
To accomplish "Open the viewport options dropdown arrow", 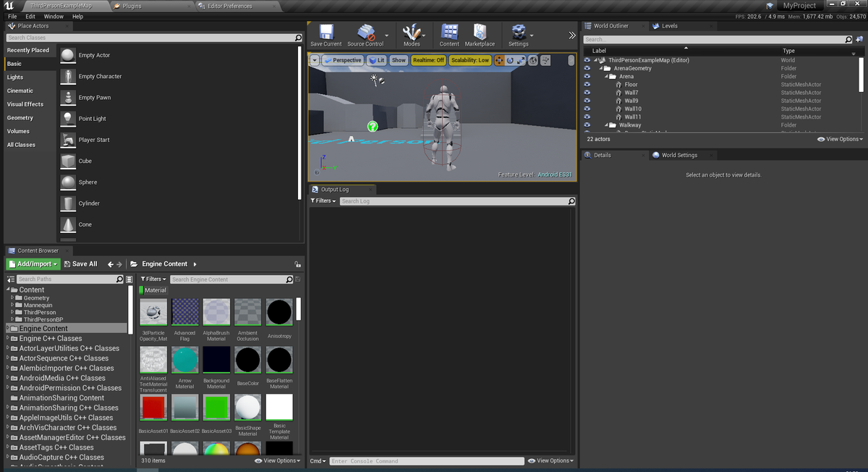I will [315, 60].
